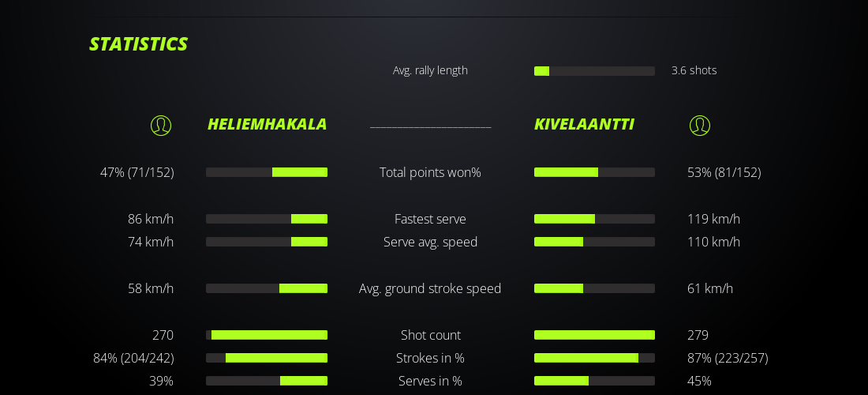The height and width of the screenshot is (395, 868).
Task: Click the Avg. ground stroke speed label
Action: pyautogui.click(x=430, y=288)
